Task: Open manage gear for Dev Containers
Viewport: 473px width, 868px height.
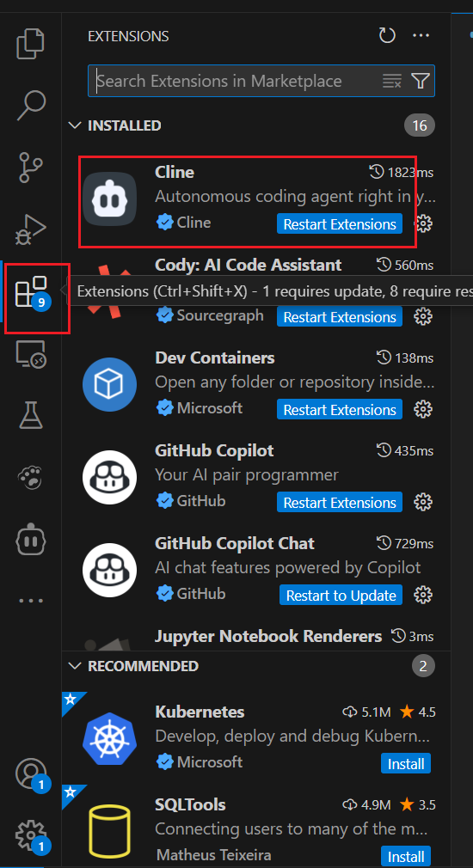Action: (x=424, y=410)
